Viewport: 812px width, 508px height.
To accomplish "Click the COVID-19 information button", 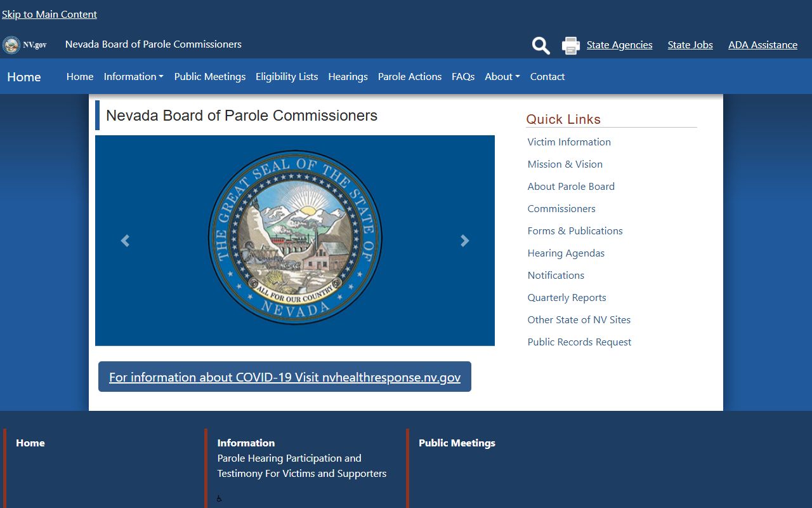I will [x=285, y=377].
